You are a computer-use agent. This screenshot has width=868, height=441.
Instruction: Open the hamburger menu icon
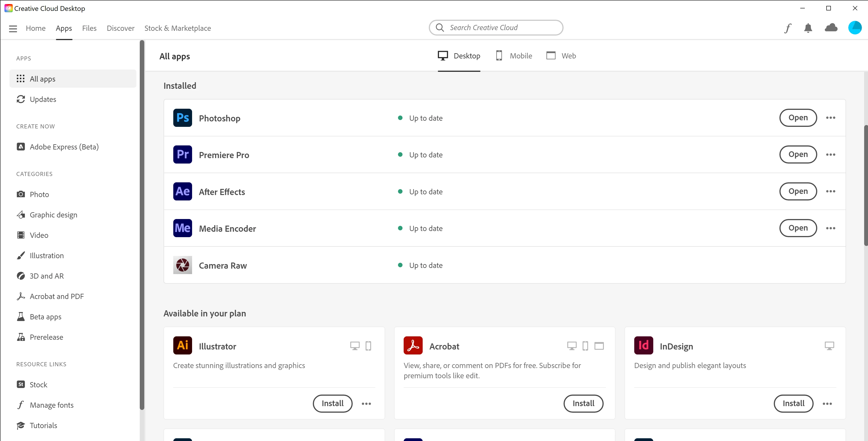click(x=13, y=29)
